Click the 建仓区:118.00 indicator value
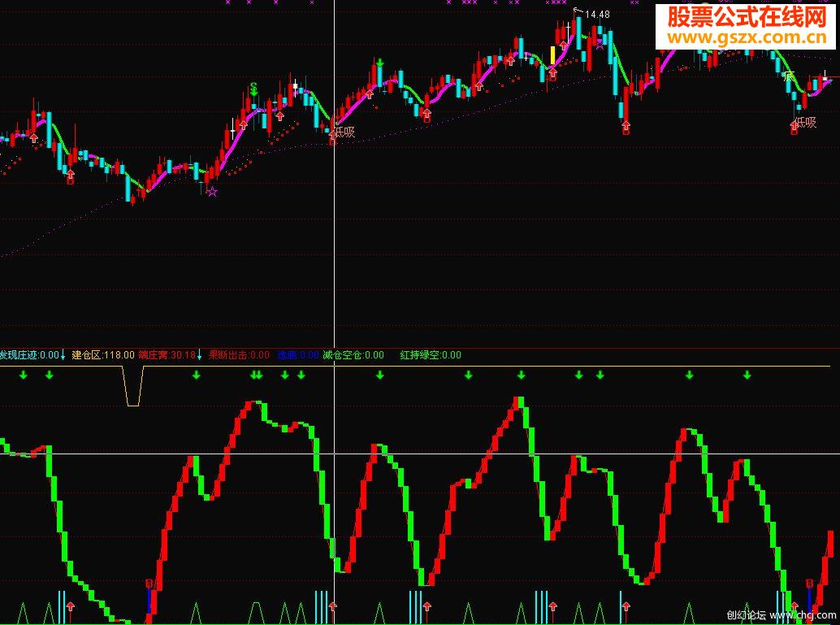This screenshot has height=625, width=840. (x=103, y=355)
